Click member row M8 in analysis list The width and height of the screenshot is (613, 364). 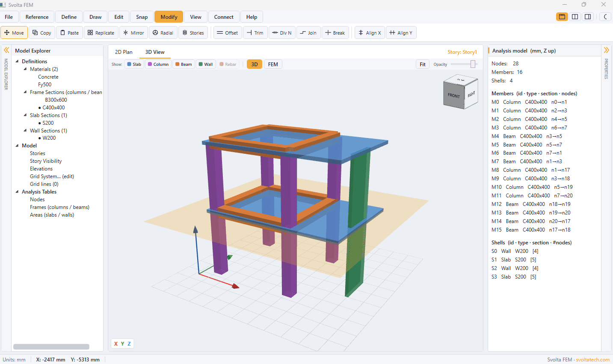click(x=530, y=170)
